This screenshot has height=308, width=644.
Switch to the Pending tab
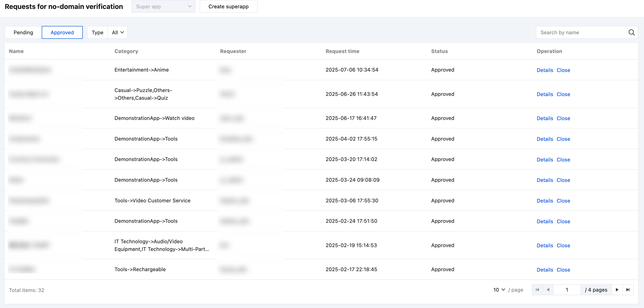[23, 33]
